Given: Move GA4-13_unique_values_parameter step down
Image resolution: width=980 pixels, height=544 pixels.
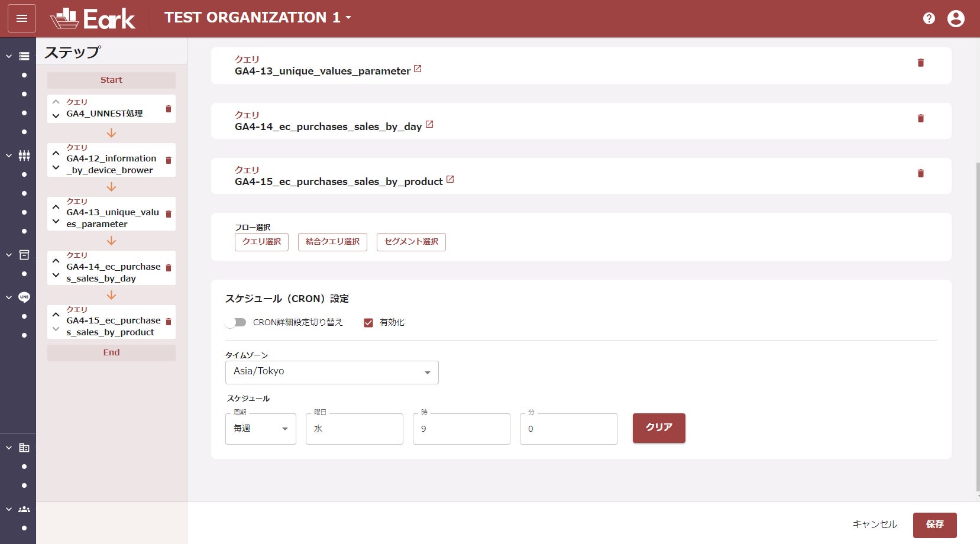Looking at the screenshot, I should [56, 221].
